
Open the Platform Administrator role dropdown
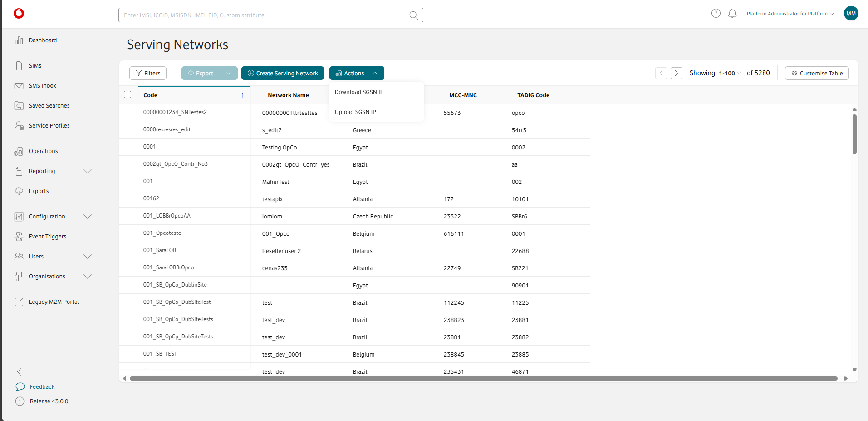790,14
